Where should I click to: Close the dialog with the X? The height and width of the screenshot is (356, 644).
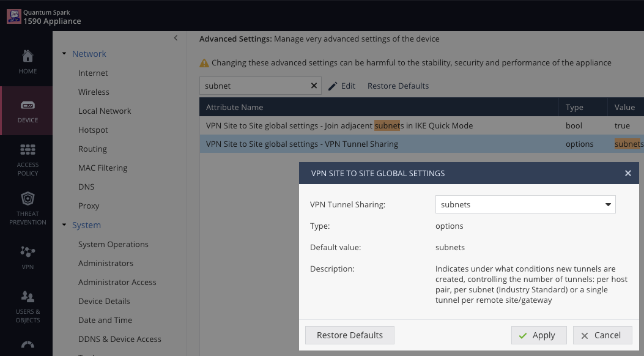(x=627, y=173)
